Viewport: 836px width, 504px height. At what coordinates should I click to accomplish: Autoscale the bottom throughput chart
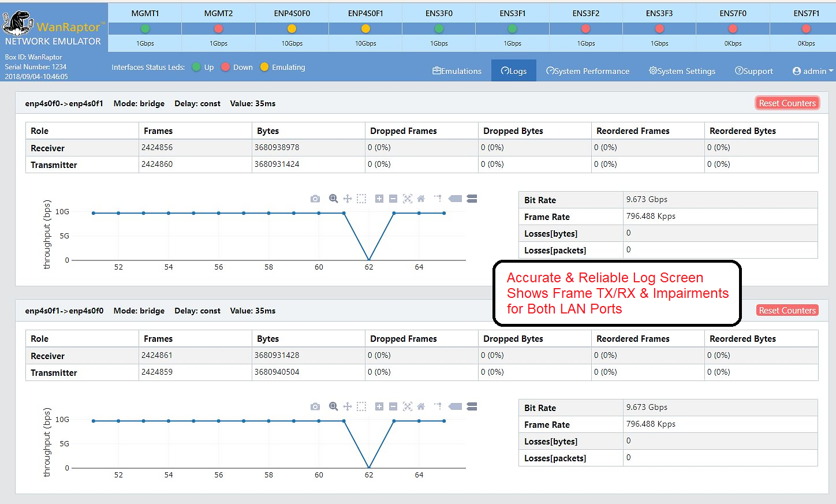pyautogui.click(x=408, y=406)
